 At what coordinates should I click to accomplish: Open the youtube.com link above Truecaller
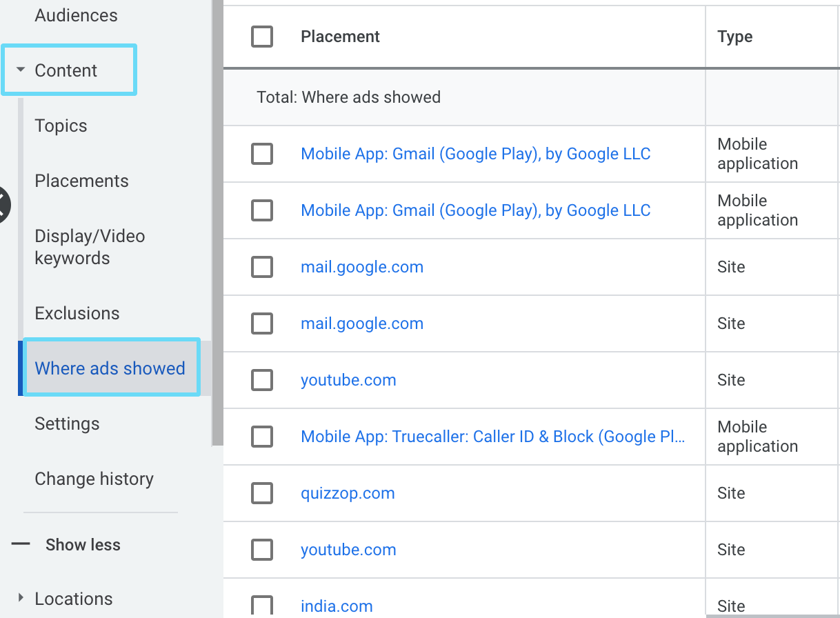348,380
